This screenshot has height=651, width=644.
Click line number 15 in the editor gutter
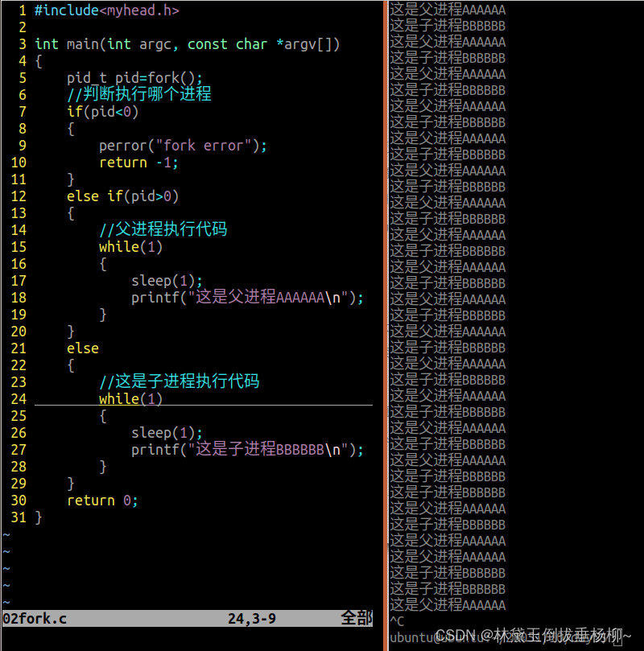19,247
